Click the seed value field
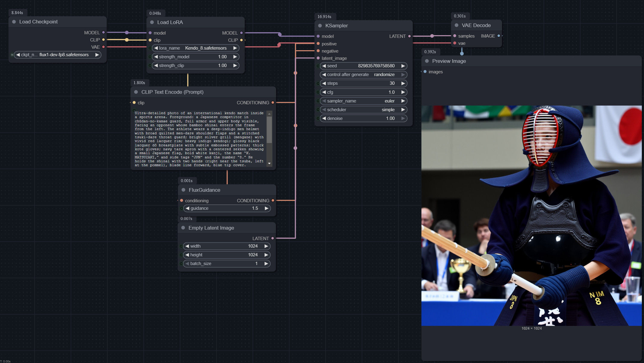 [x=363, y=66]
